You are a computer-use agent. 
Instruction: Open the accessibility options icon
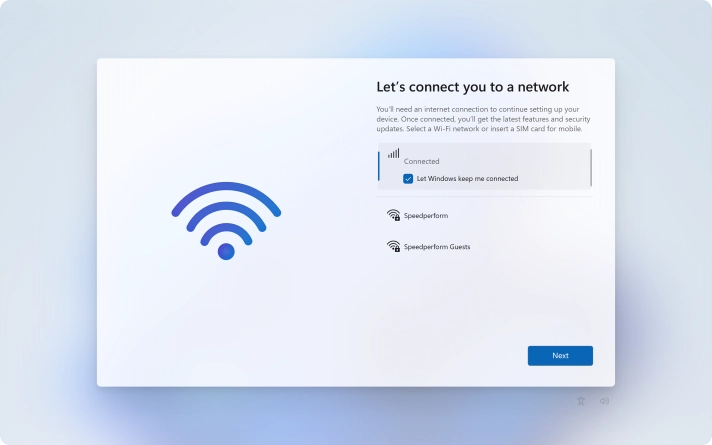click(581, 401)
